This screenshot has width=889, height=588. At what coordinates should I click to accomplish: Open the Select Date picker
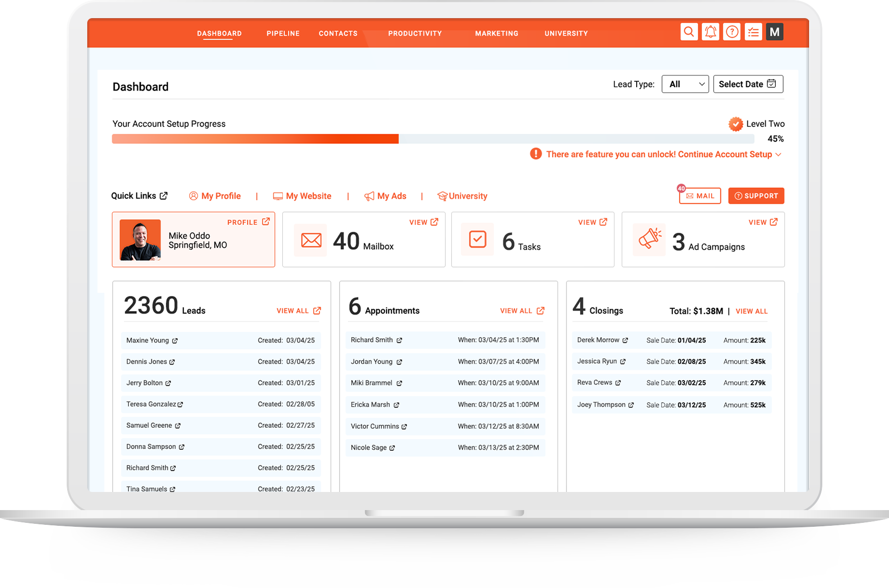click(x=748, y=84)
